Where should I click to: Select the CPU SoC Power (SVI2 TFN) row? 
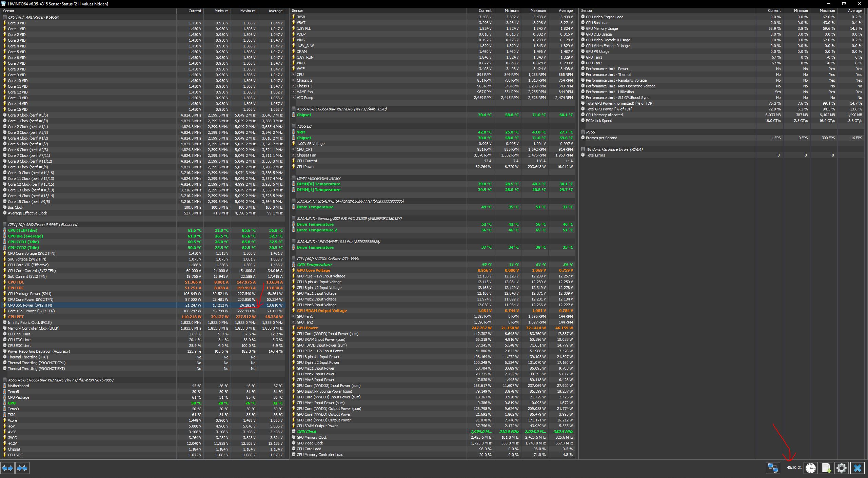31,305
